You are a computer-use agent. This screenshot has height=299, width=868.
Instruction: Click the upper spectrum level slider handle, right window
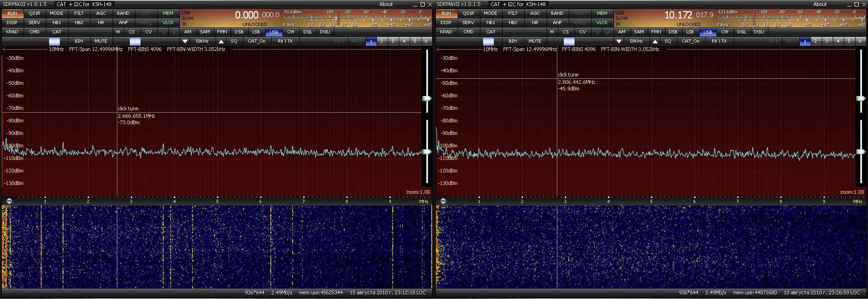[x=861, y=98]
